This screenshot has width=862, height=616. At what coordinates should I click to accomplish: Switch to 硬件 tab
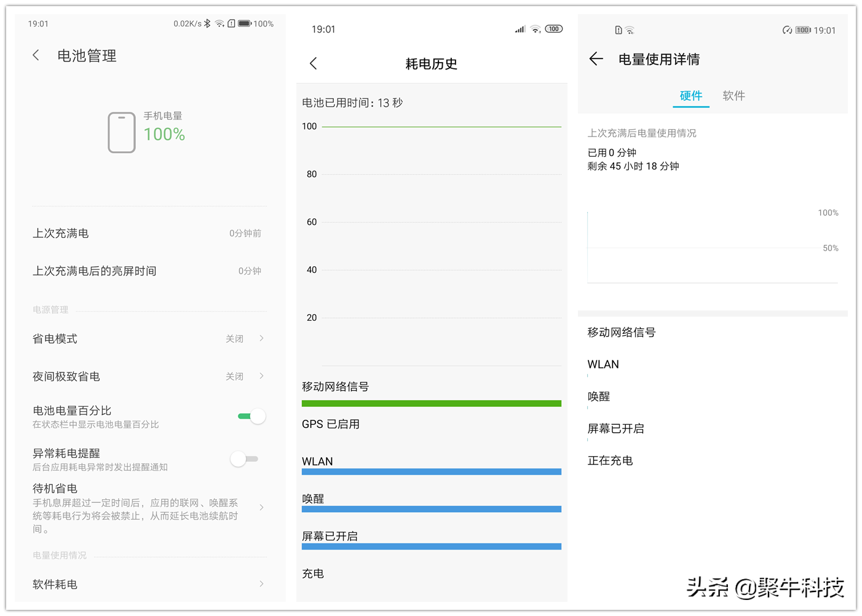point(691,96)
